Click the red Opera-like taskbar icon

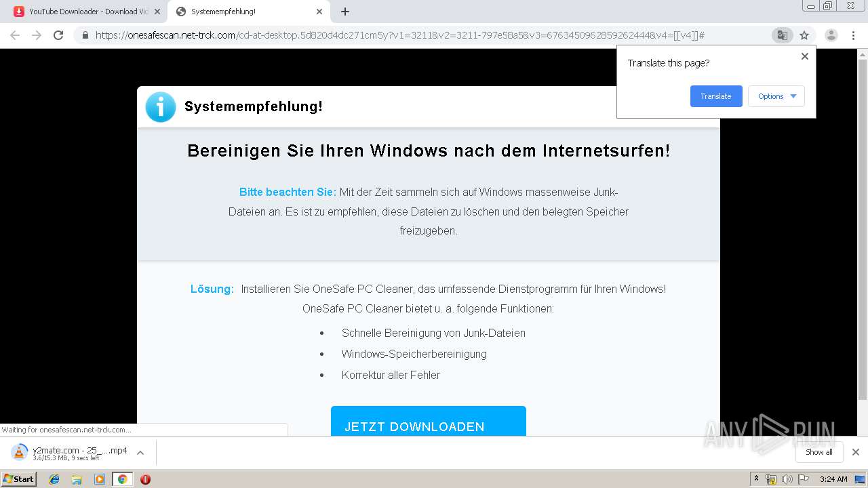pos(145,479)
